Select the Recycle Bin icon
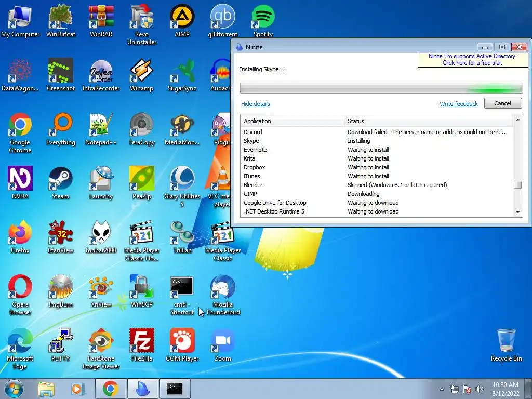This screenshot has height=399, width=532. [506, 345]
